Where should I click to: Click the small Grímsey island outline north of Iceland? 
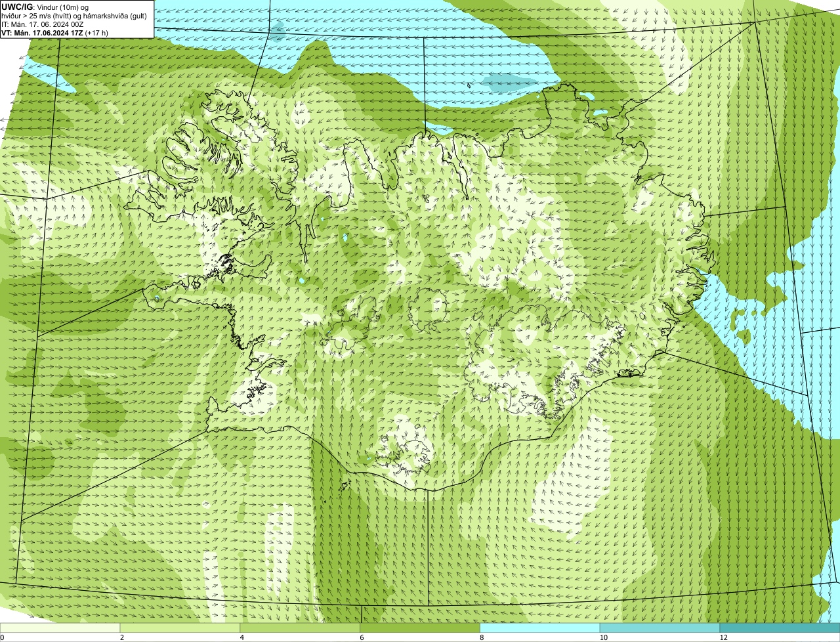click(470, 84)
